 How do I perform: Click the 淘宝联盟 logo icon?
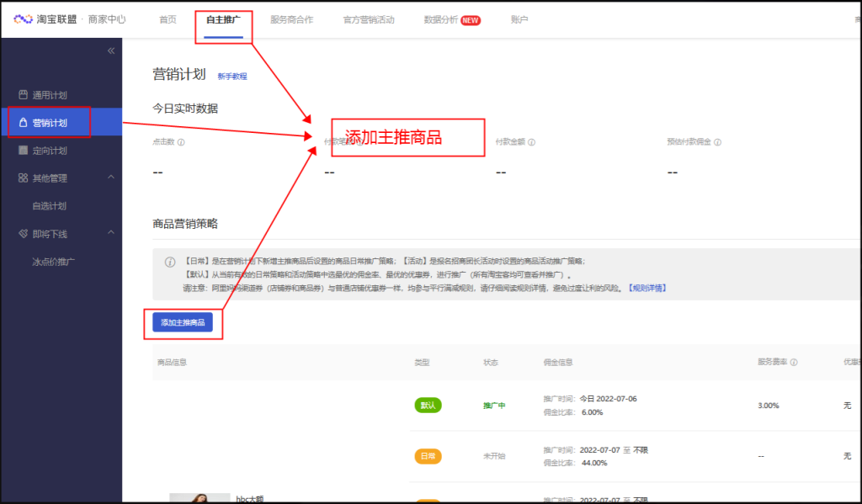23,19
